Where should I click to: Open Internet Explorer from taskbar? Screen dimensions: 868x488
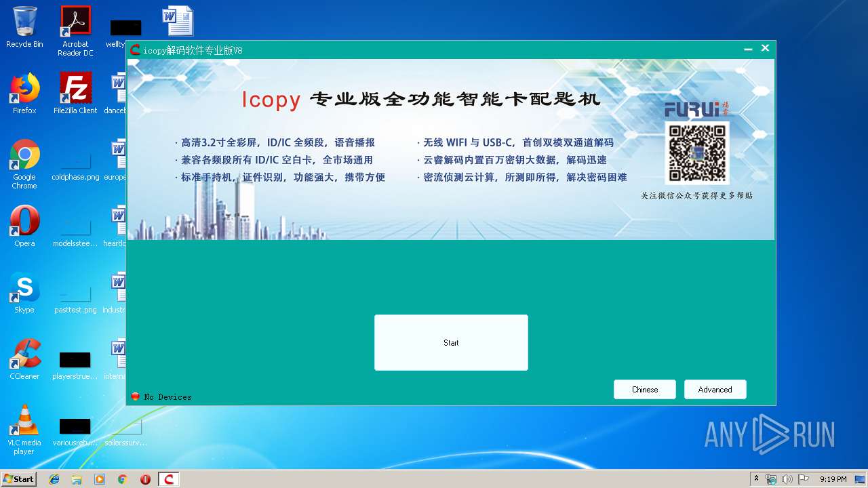pyautogui.click(x=54, y=479)
